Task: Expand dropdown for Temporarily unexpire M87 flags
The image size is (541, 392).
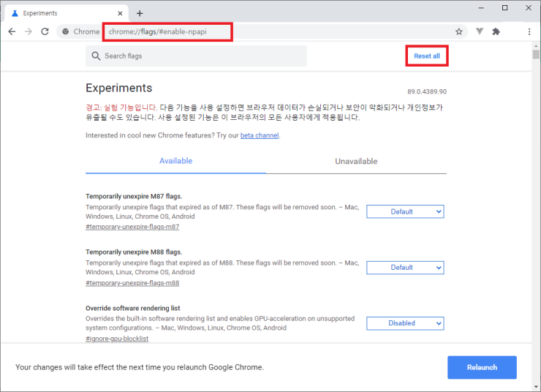Action: (405, 211)
